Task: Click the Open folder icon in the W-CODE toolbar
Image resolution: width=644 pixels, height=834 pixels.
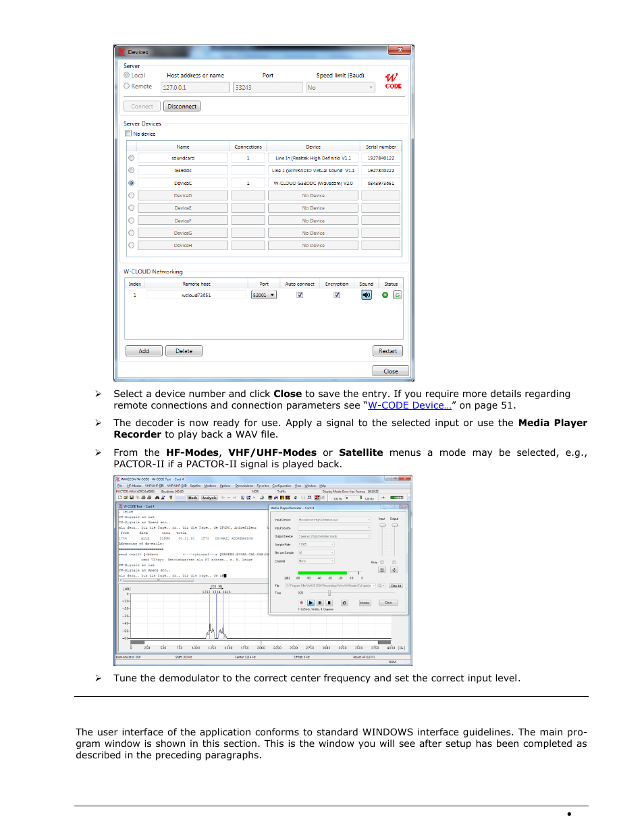Action: 126,498
